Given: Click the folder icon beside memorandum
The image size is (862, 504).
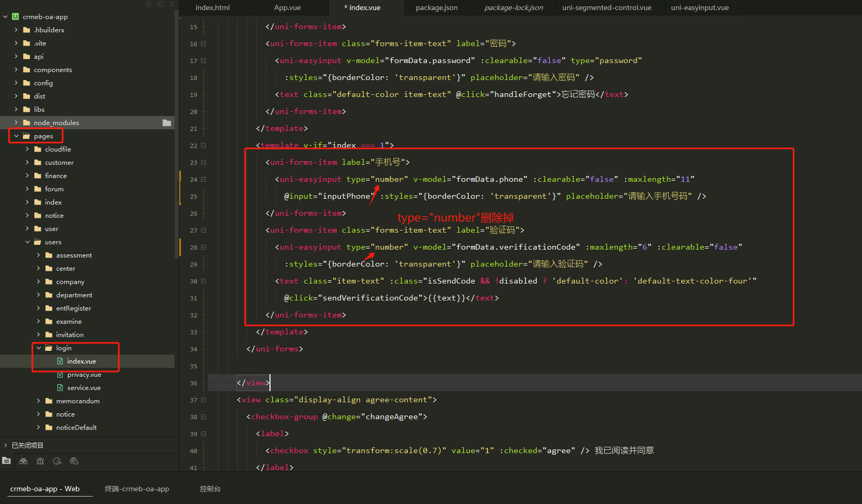Looking at the screenshot, I should (49, 401).
